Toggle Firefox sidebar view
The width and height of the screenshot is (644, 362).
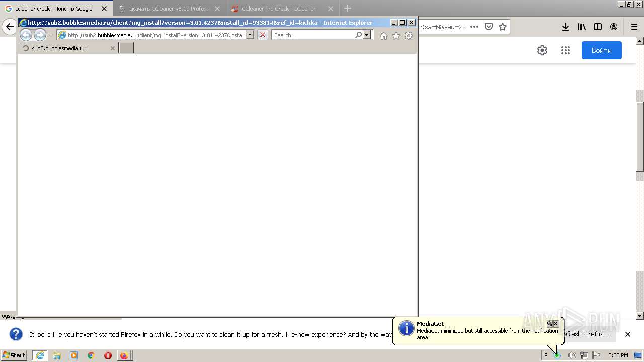[598, 27]
